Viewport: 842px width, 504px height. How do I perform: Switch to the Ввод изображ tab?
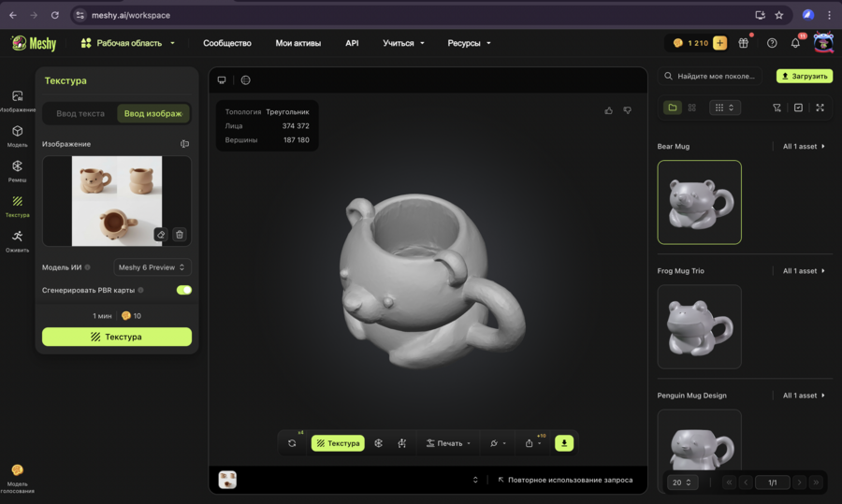[x=153, y=113]
